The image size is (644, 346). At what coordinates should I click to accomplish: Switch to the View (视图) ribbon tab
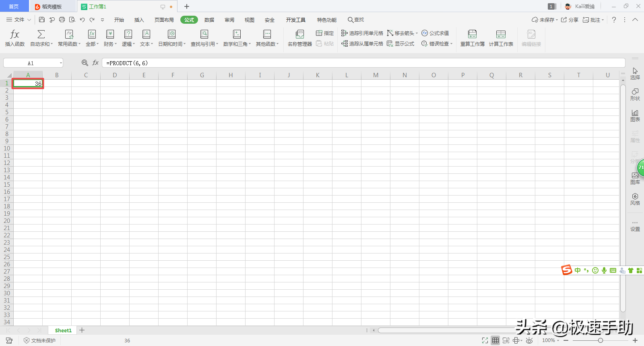point(250,20)
